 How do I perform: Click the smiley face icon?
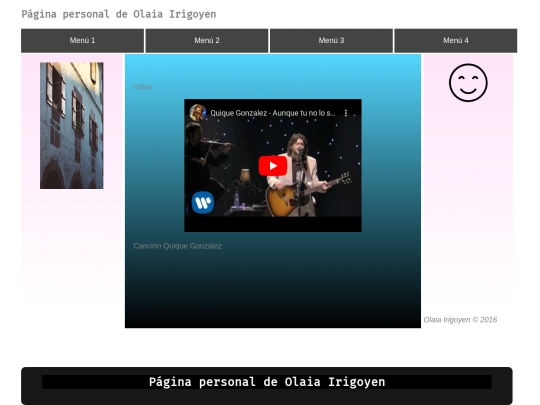(468, 83)
